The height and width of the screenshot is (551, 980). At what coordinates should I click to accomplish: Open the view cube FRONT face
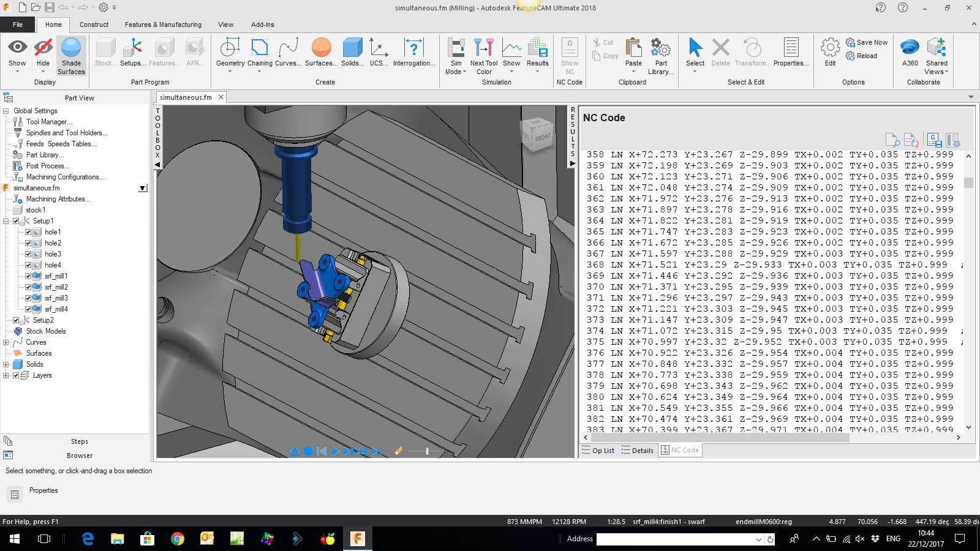pos(543,137)
